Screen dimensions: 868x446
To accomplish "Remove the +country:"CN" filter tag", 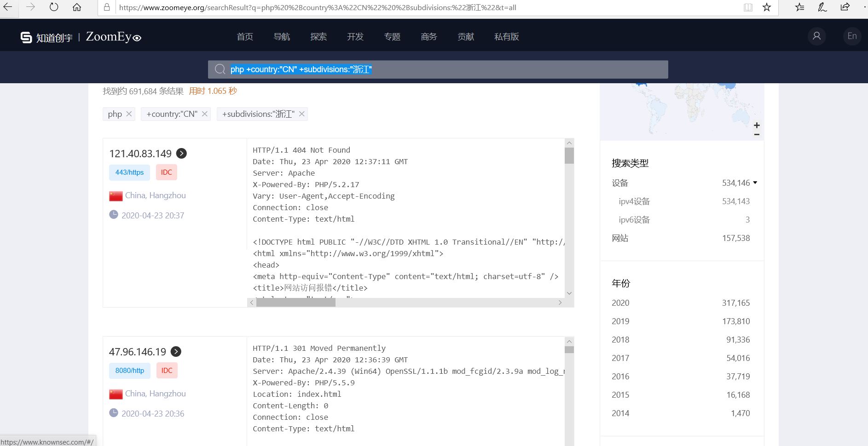I will click(204, 114).
